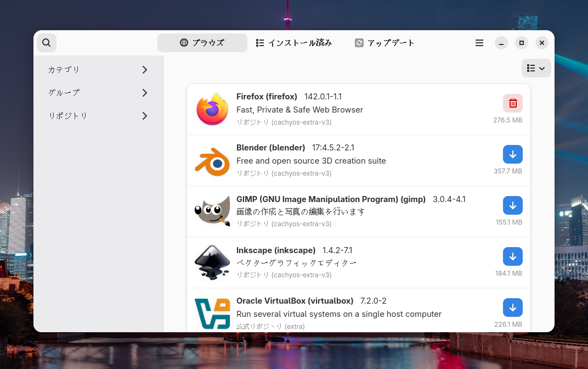Install VirtualBox with the download arrow
Screen dimensions: 588x369
click(513, 307)
